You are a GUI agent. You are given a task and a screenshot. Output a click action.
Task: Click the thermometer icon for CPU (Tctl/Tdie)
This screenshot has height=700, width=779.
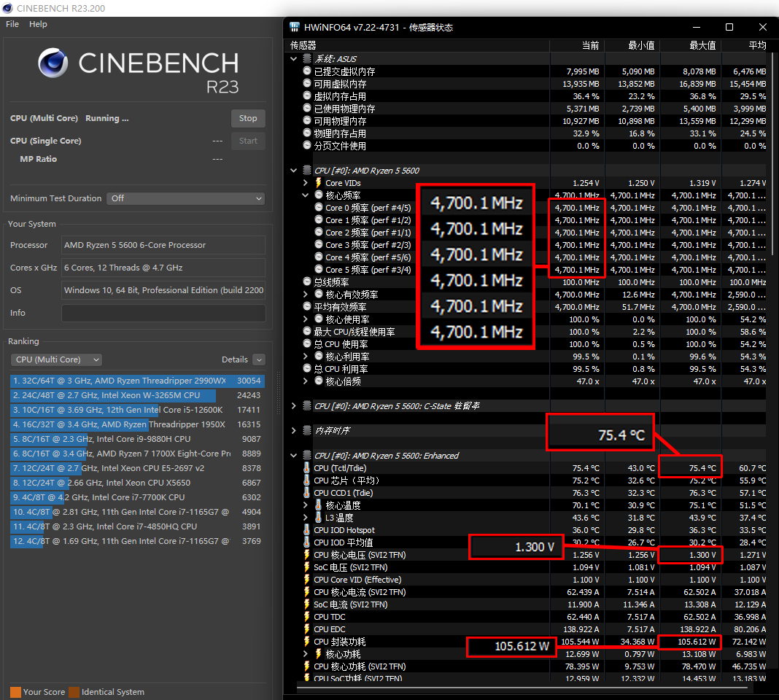[x=306, y=468]
